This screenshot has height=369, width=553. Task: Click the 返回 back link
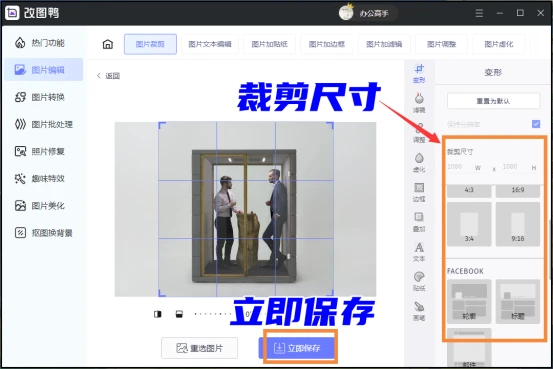pos(108,76)
